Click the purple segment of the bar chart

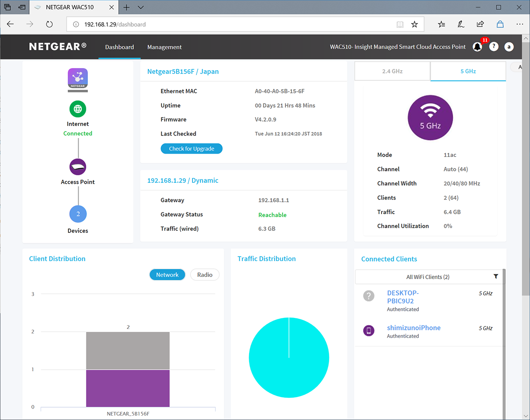click(128, 388)
